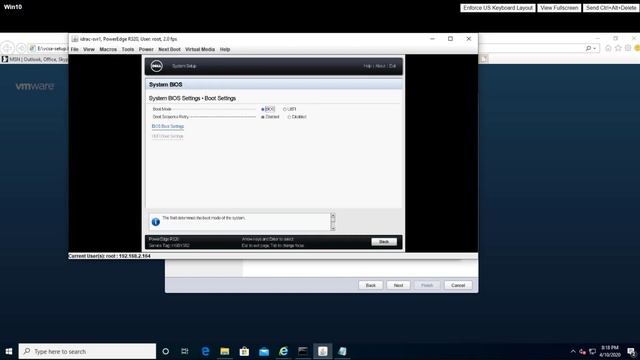Screen dimensions: 640x360
Task: Select UEFI boot mode radio button
Action: click(284, 109)
